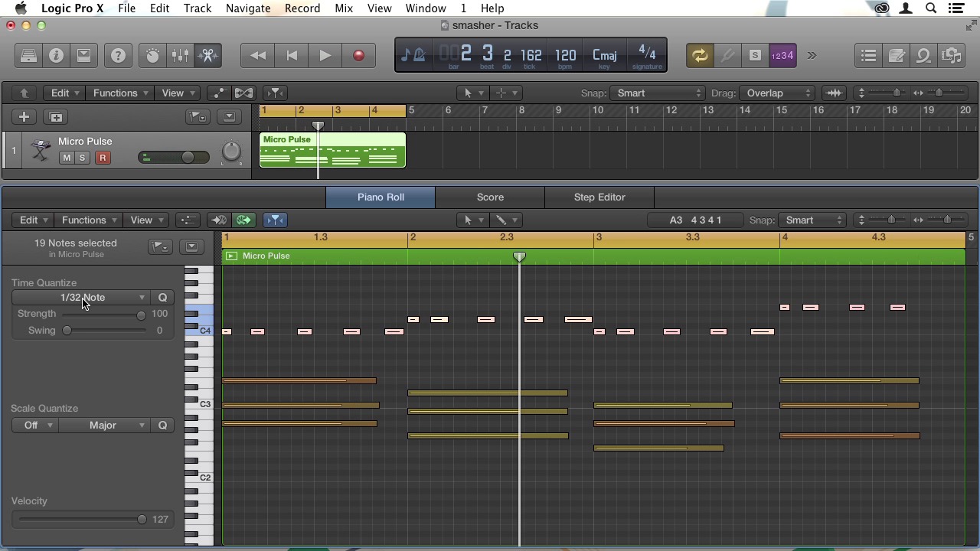This screenshot has width=980, height=551.
Task: Toggle the tracks area Catch Playhead button
Action: [276, 93]
